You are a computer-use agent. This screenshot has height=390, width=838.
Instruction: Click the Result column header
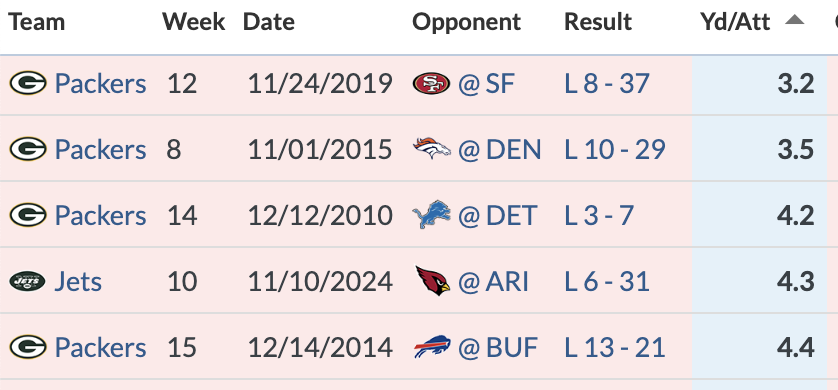tap(598, 22)
